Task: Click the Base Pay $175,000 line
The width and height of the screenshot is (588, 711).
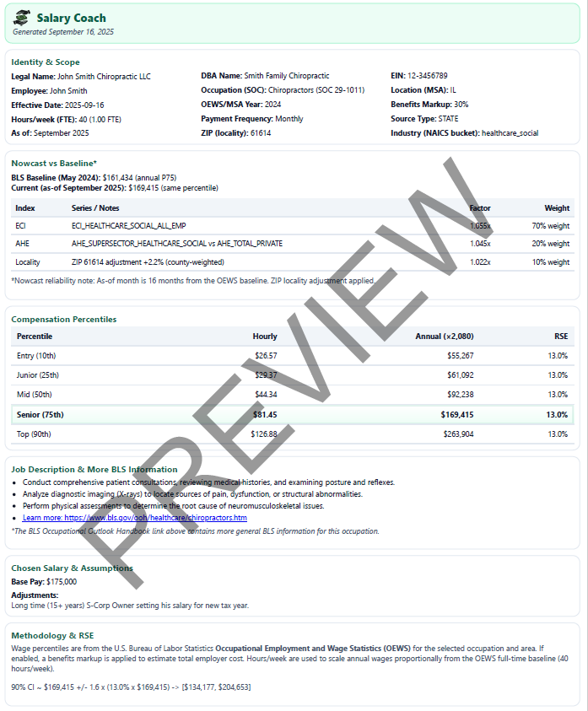Action: click(44, 582)
